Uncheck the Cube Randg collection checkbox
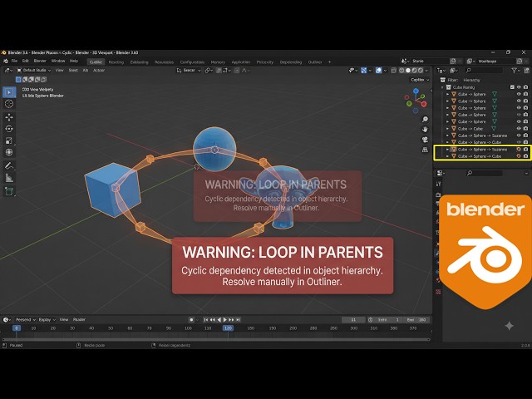 pyautogui.click(x=512, y=87)
